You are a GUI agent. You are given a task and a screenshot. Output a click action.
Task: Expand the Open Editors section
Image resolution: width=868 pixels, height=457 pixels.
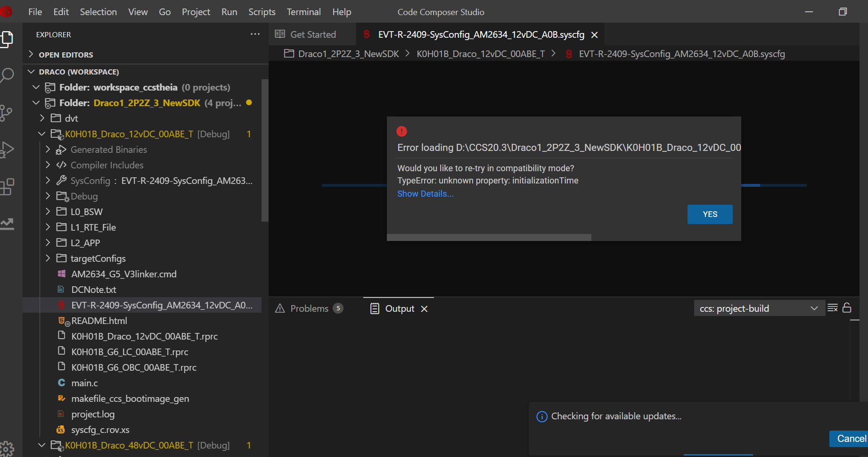point(31,55)
